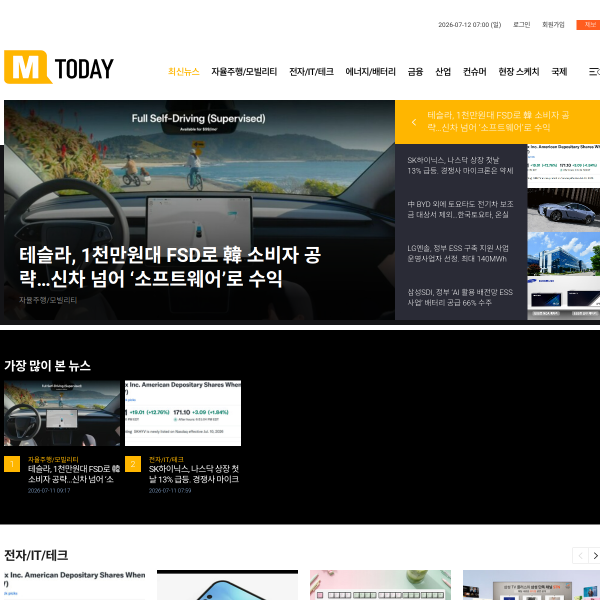Open the LG엔솔 ESS 구축 지원 headline

458,253
